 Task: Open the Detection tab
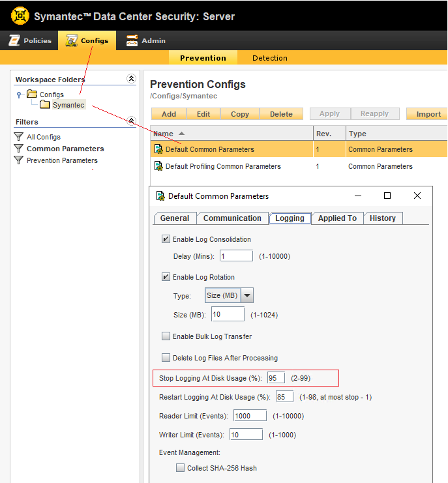point(270,58)
